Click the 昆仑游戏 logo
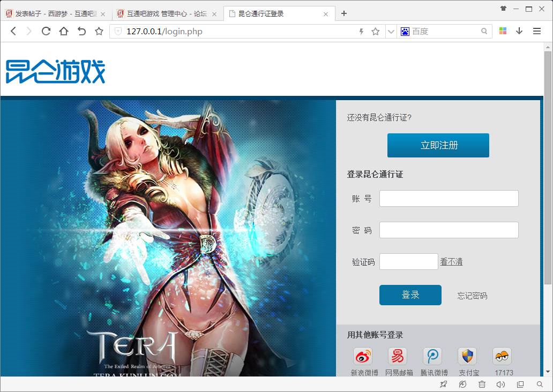 click(55, 72)
